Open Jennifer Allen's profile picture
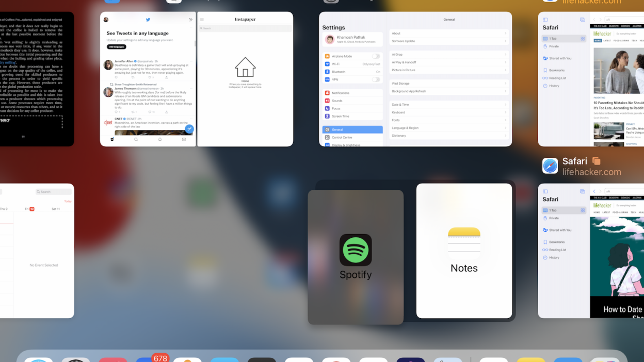 pos(108,65)
